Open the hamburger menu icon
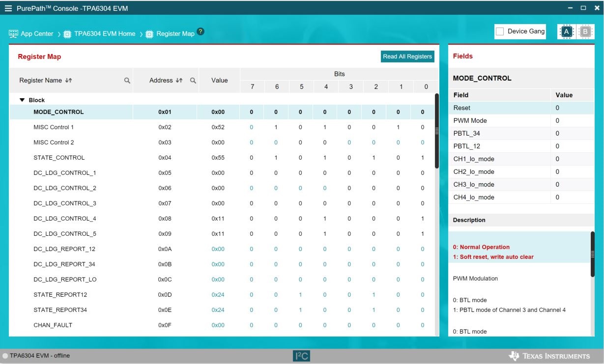 click(x=8, y=8)
